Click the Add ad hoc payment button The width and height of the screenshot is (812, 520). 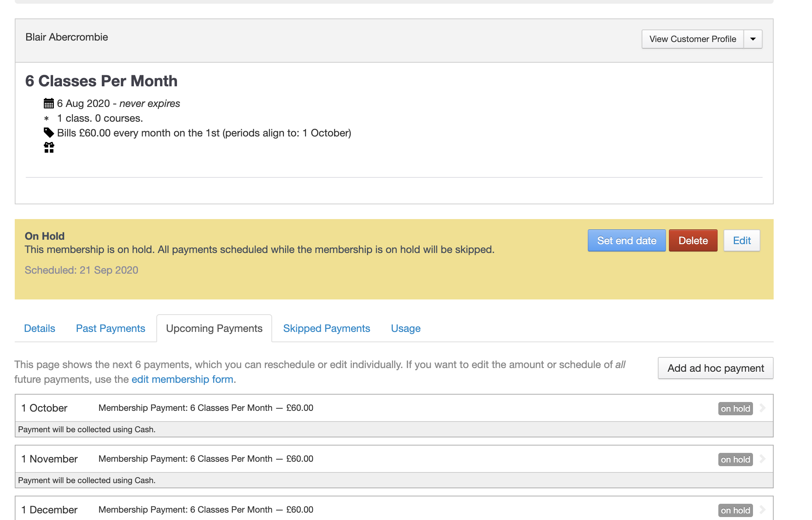pyautogui.click(x=715, y=368)
